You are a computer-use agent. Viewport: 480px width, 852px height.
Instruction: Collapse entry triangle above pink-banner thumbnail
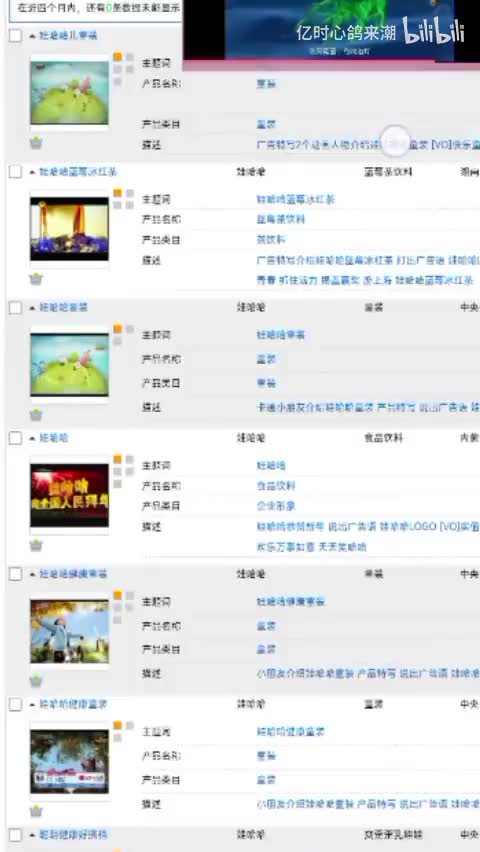click(33, 704)
